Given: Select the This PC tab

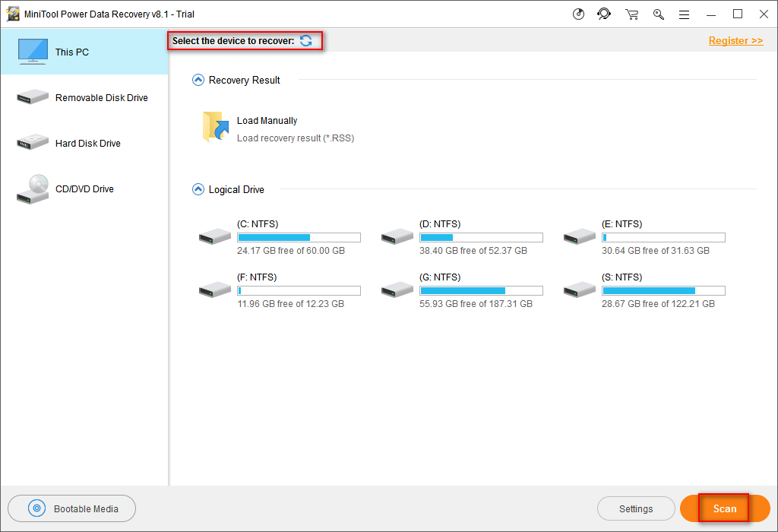Looking at the screenshot, I should [84, 52].
